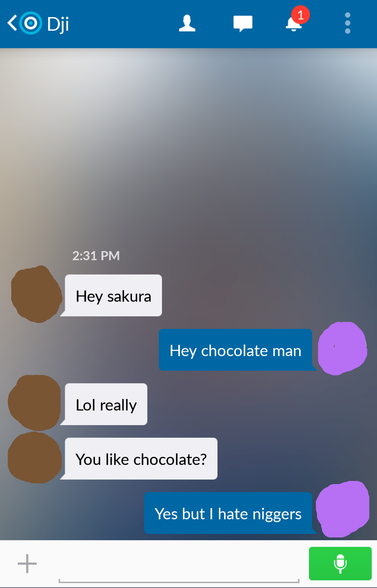Tap purple avatar beside "Hey chocolate man"
The image size is (377, 588).
pyautogui.click(x=342, y=348)
